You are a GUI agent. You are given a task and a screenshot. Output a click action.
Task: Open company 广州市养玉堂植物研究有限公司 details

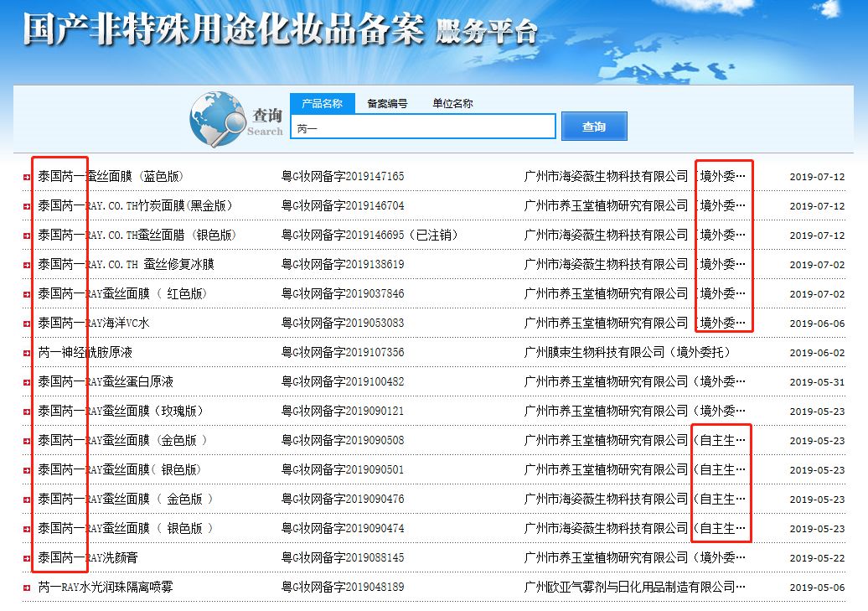(603, 205)
